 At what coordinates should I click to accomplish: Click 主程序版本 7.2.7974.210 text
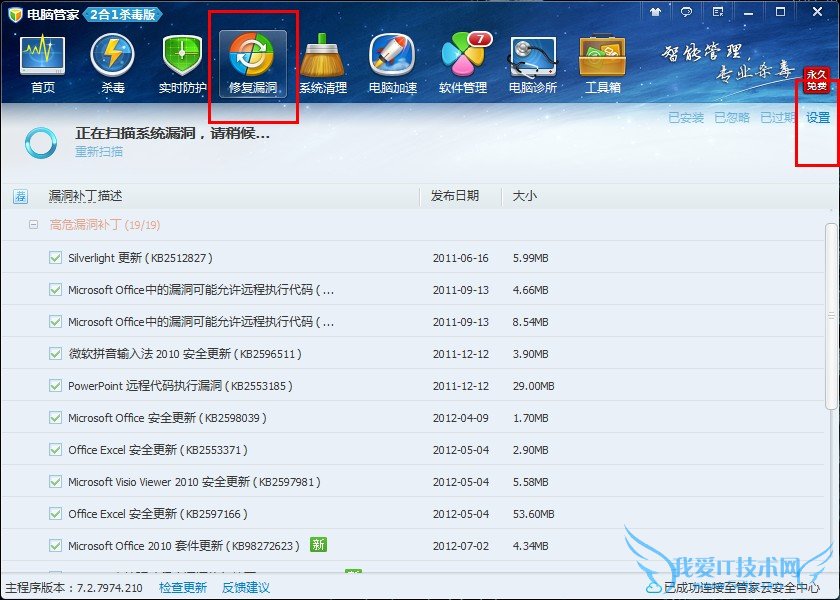[x=74, y=588]
